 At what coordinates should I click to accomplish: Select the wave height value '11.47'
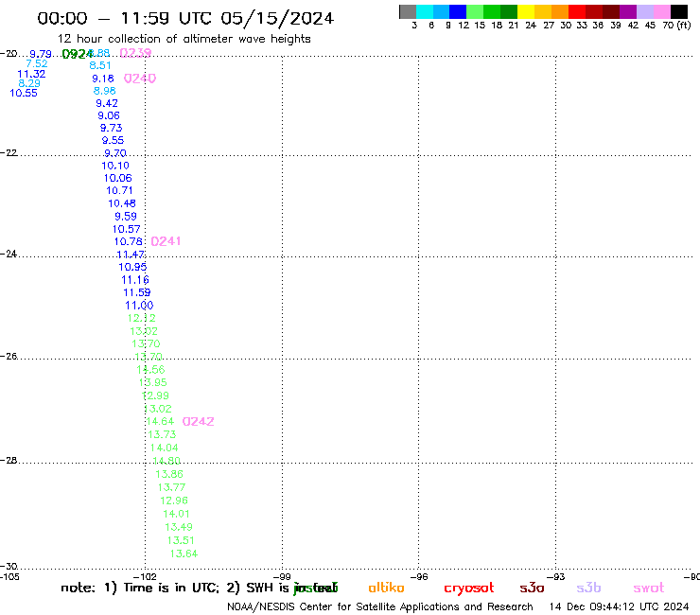pyautogui.click(x=131, y=255)
